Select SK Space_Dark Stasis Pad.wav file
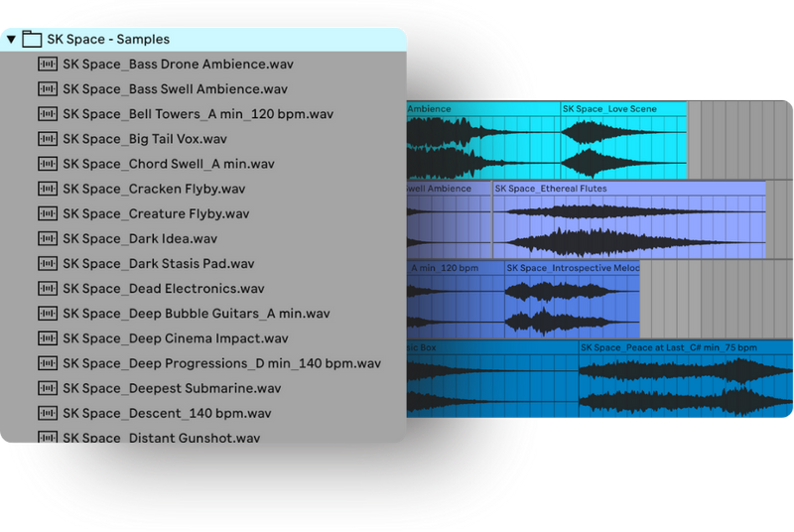The height and width of the screenshot is (532, 794). (158, 263)
